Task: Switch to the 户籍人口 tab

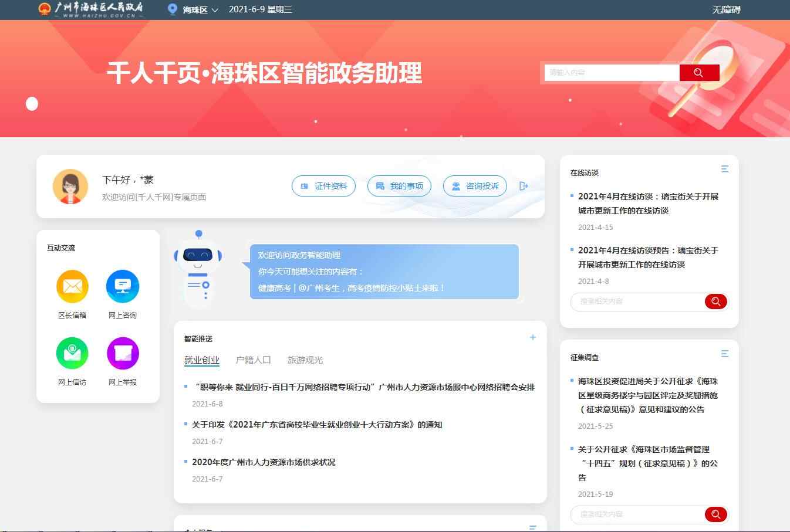Action: coord(253,360)
